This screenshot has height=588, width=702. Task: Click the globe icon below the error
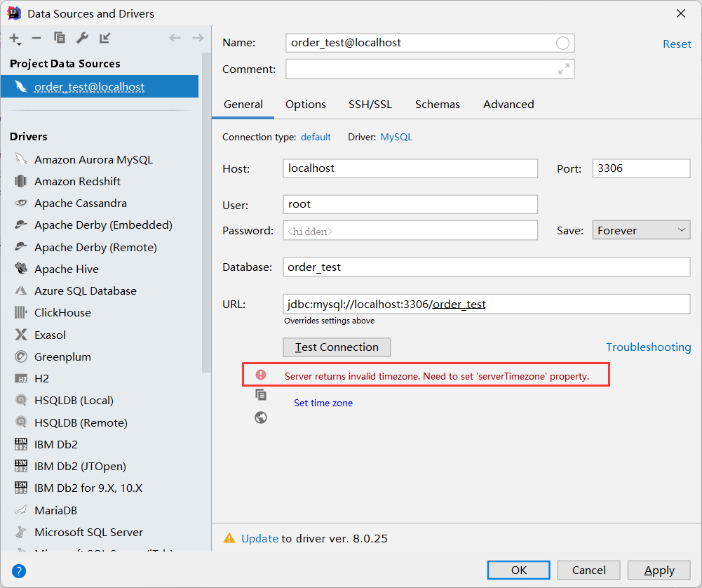pyautogui.click(x=261, y=417)
